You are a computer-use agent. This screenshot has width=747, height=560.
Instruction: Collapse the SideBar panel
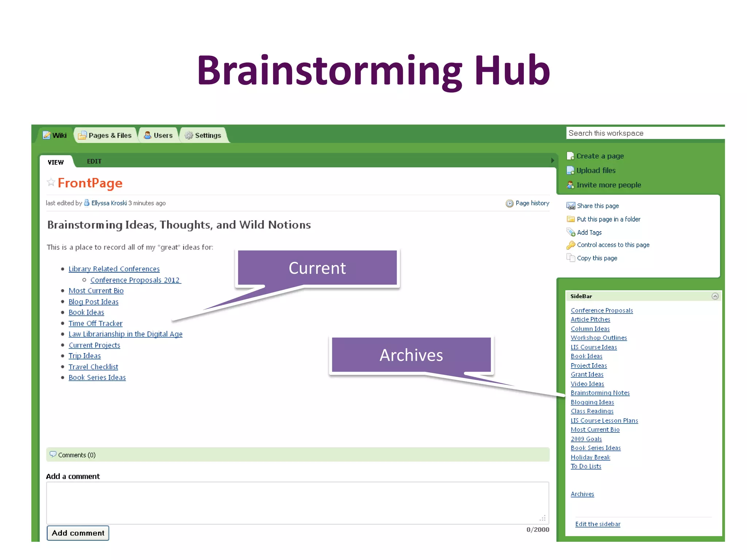click(x=715, y=296)
